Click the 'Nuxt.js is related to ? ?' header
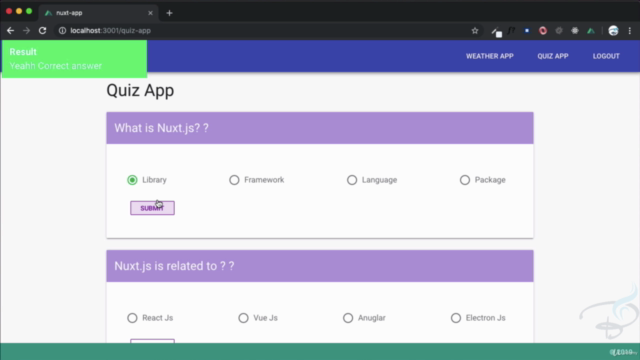 (x=320, y=266)
